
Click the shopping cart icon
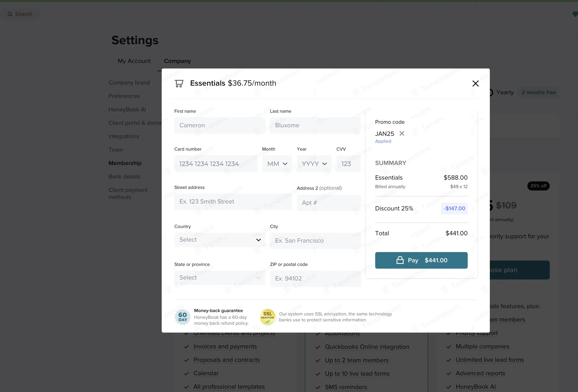tap(179, 83)
